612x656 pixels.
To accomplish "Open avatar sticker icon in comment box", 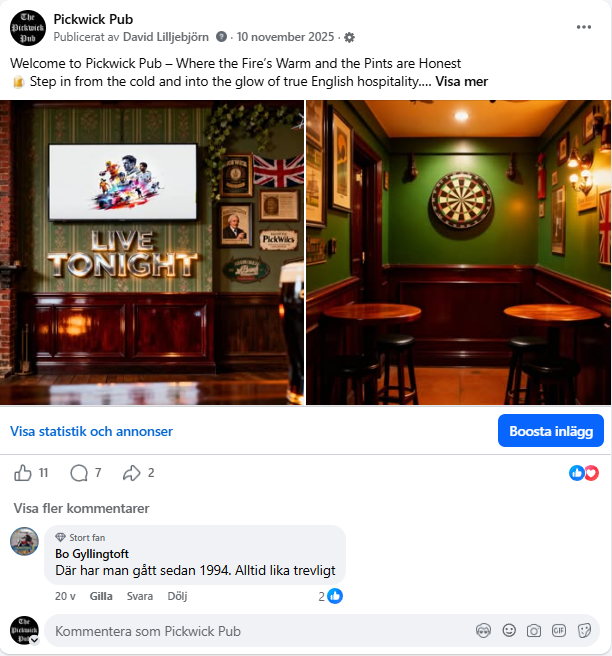I will point(484,630).
